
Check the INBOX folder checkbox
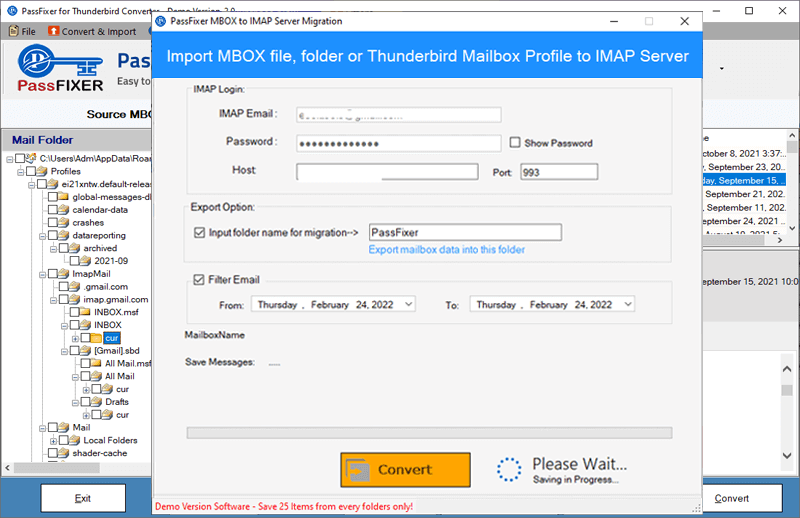tap(74, 325)
